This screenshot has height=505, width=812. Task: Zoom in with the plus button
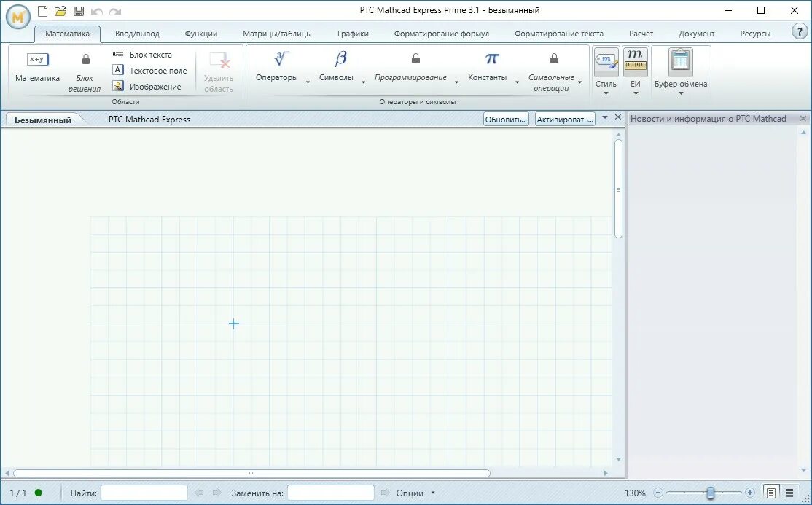pos(749,493)
